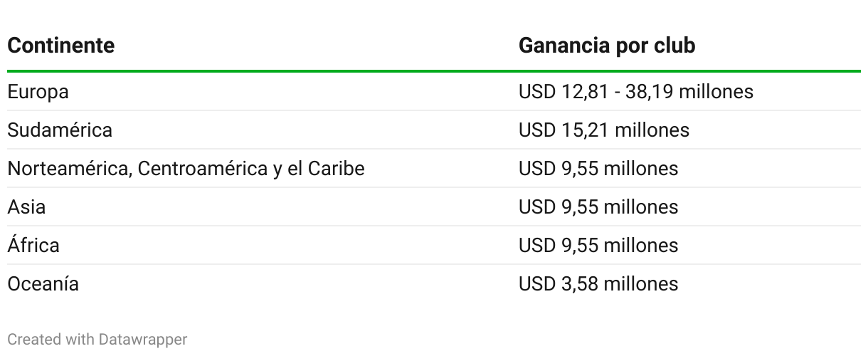Image resolution: width=868 pixels, height=356 pixels.
Task: Click Norteamérica, Centroamérica y el Caribe cell
Action: coord(186,169)
